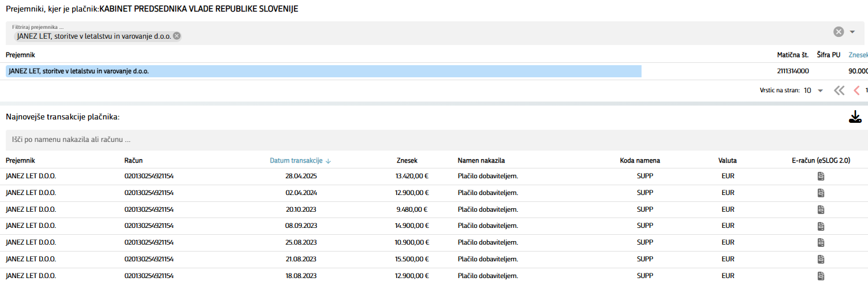Open e-invoice for 08.09.2023 transaction
Viewport: 868px width, 285px height.
pos(821,226)
